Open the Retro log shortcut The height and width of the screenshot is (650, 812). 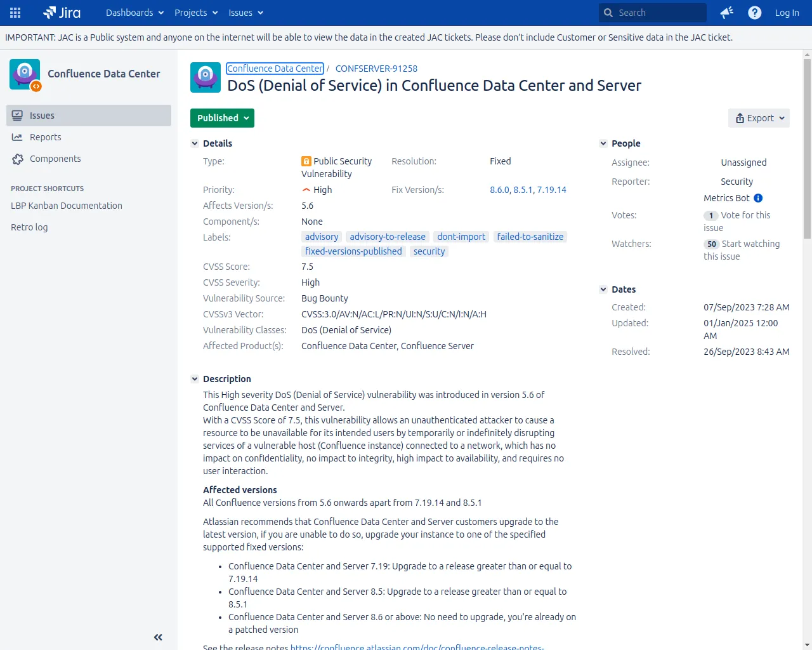(x=29, y=227)
